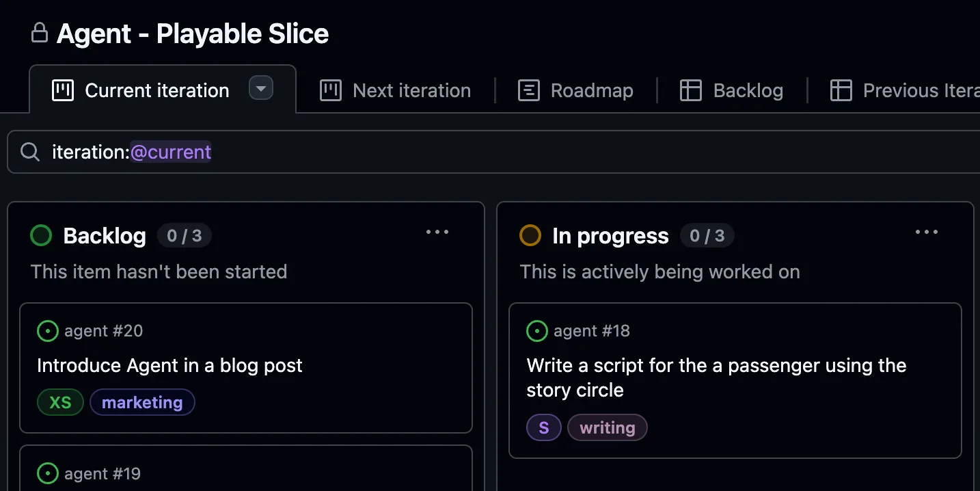Click the open issue icon on agent #20
980x491 pixels.
[x=47, y=331]
